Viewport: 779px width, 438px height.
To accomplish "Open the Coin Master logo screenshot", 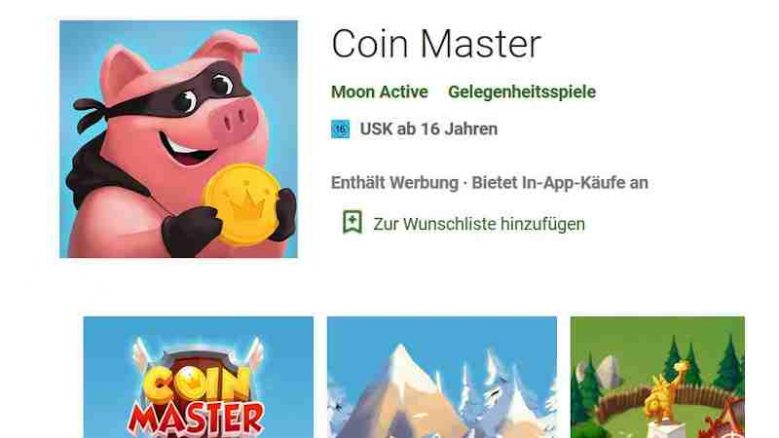I will (198, 377).
